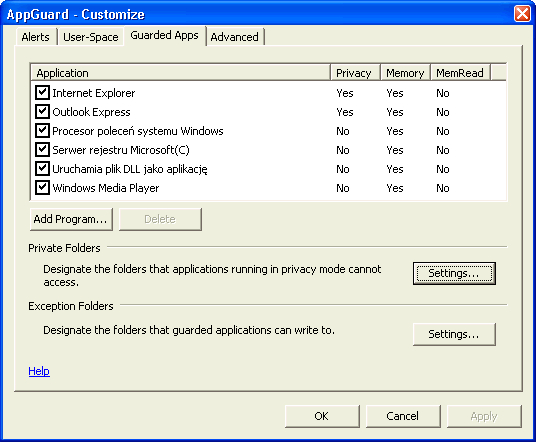Click the disabled Delete button
This screenshot has height=442, width=536.
[x=160, y=219]
